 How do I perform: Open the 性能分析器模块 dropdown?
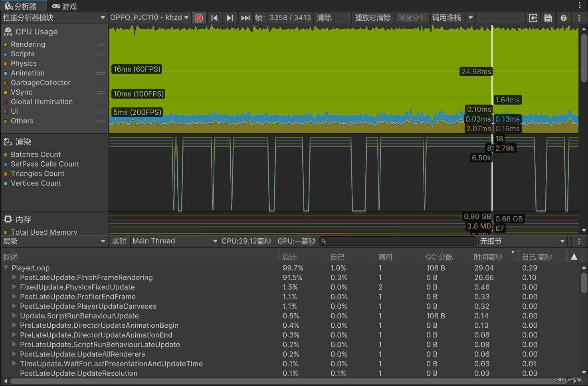[54, 18]
